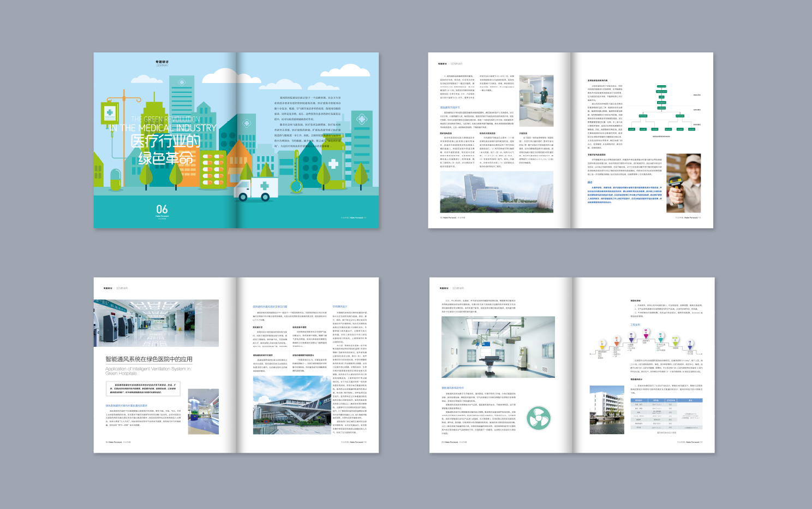Viewport: 812px width, 509px height.
Task: Click the blue timeline pin at the far right
Action: coord(690,344)
